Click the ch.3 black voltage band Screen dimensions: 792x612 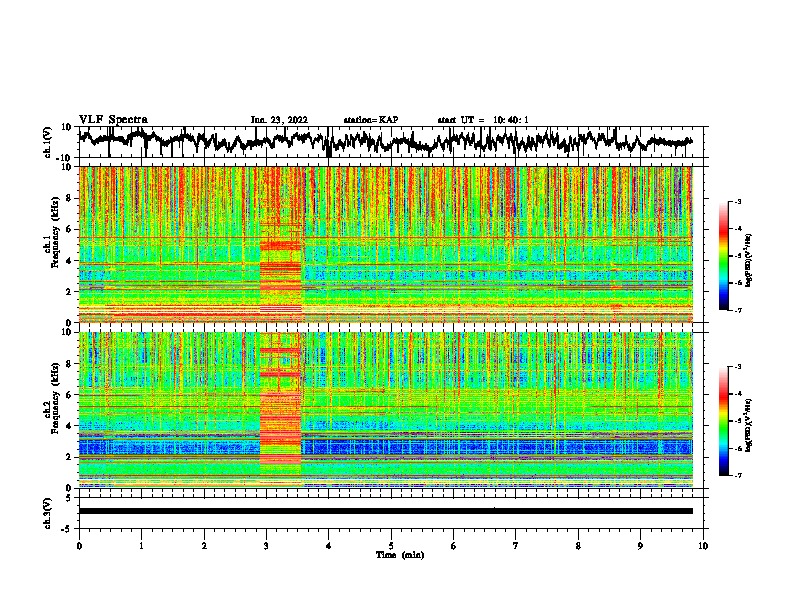[385, 511]
